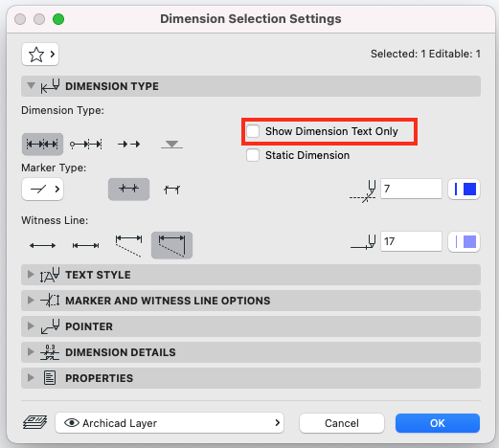This screenshot has height=448, width=499.
Task: Open the Marker Type slash dropdown
Action: 43,190
